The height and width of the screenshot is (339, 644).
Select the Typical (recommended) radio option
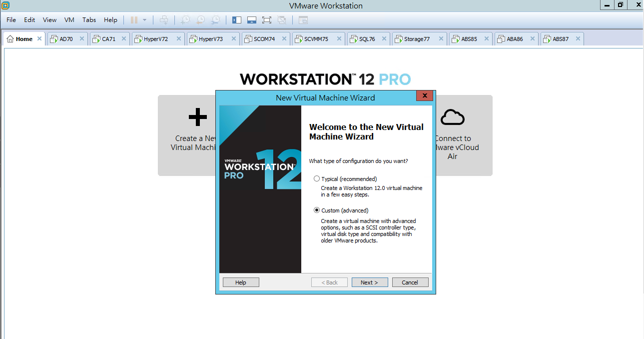click(x=317, y=178)
